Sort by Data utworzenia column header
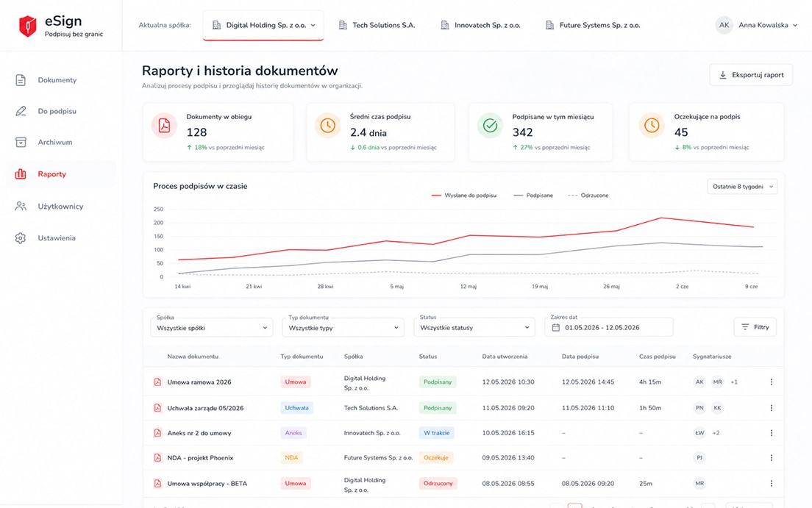This screenshot has width=812, height=508. (x=505, y=357)
